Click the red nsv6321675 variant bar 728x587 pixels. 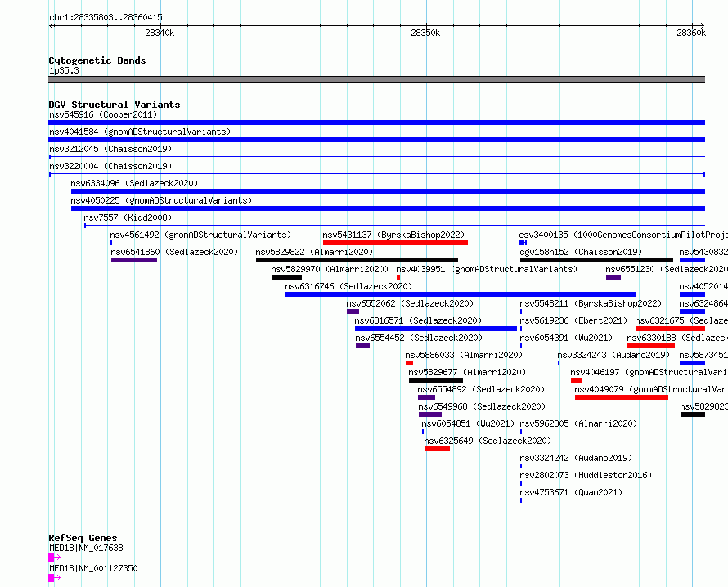coord(671,329)
